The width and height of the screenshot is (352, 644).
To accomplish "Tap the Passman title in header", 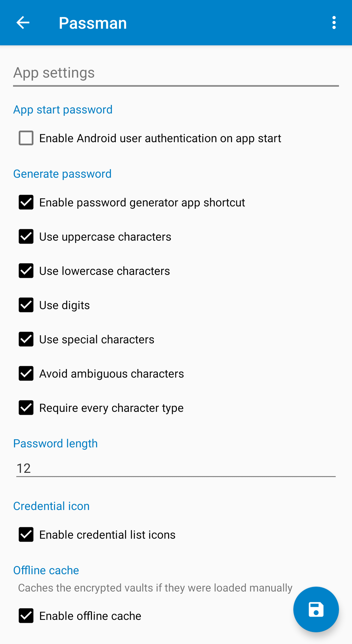I will (93, 23).
